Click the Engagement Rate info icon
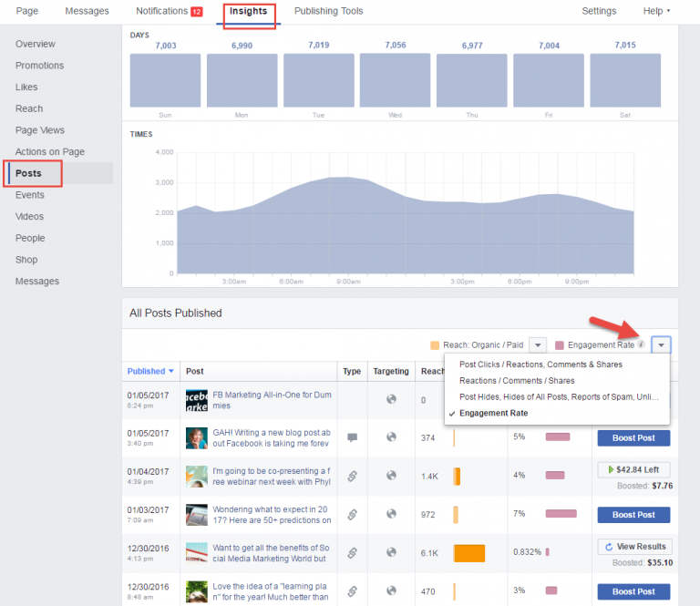Screen dimensions: 700x606 click(x=641, y=344)
